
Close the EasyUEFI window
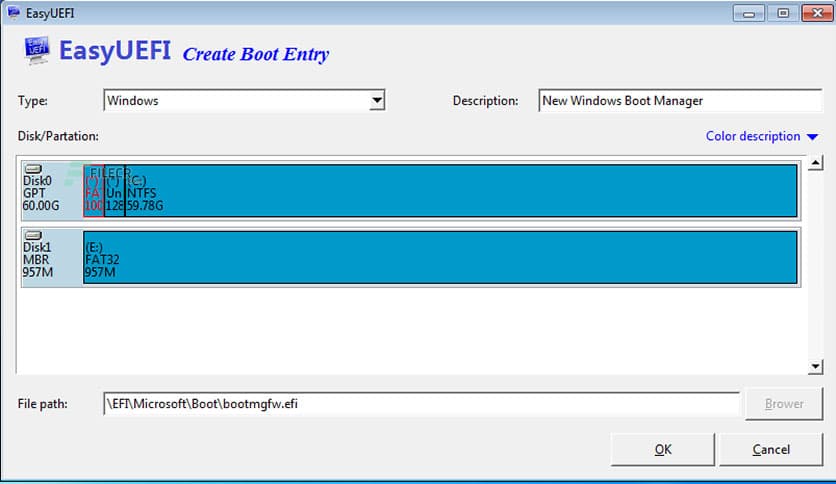click(x=817, y=13)
